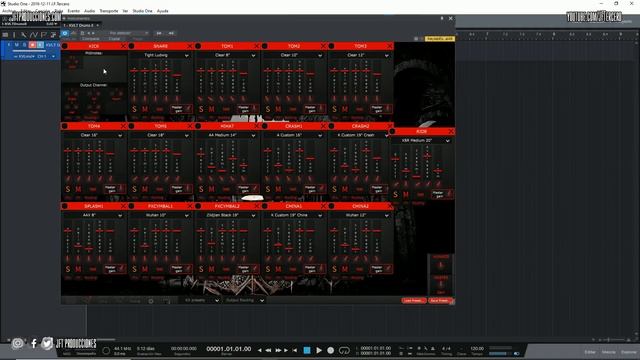Open the Audio menu
Image resolution: width=640 pixels, height=360 pixels.
89,11
